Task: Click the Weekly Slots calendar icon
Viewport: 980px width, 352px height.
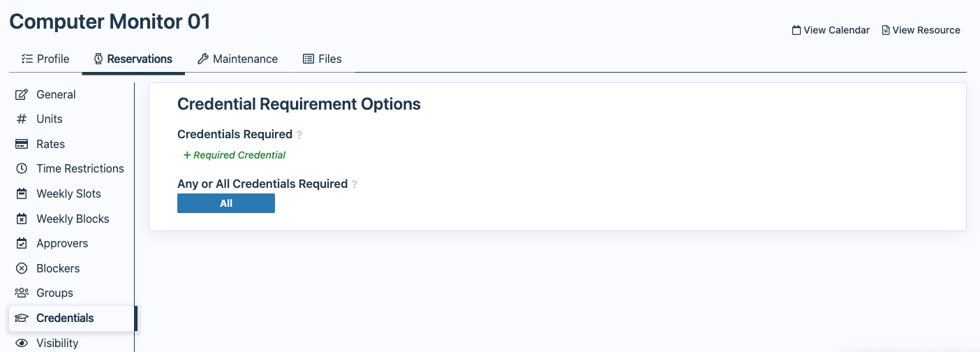Action: [22, 194]
